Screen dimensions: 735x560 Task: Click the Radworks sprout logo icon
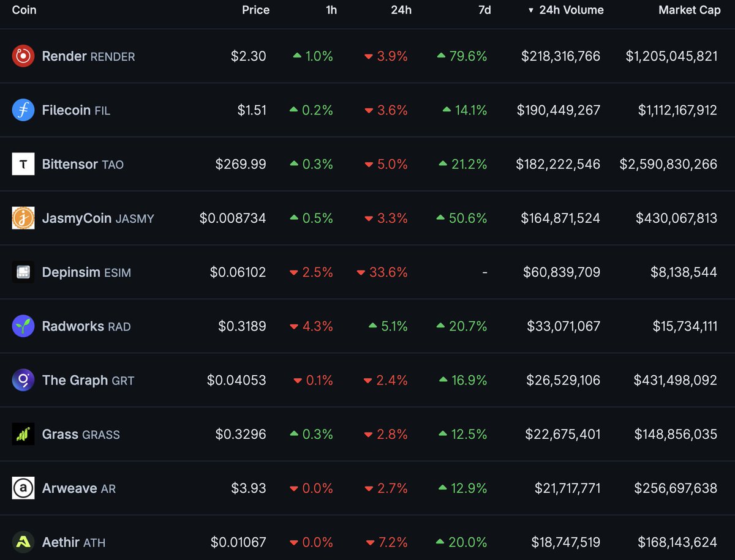(x=23, y=326)
